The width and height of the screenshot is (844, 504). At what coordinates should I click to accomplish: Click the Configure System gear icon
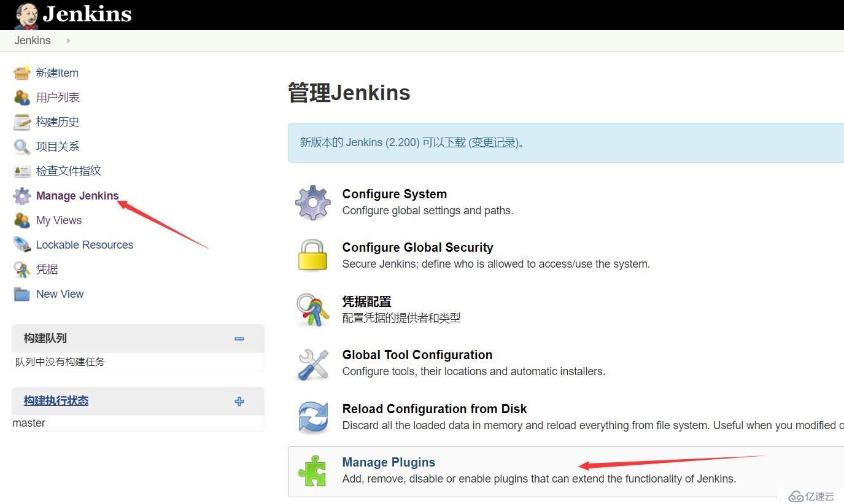313,202
